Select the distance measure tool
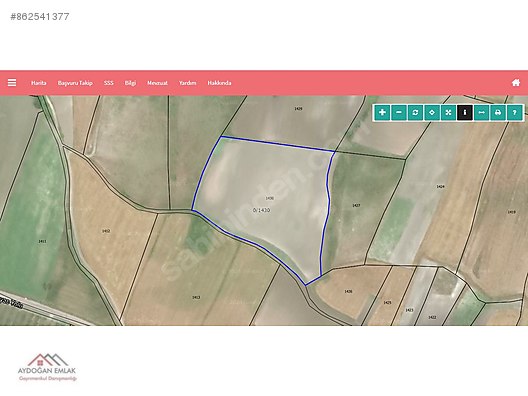This screenshot has height=396, width=528. tap(481, 112)
